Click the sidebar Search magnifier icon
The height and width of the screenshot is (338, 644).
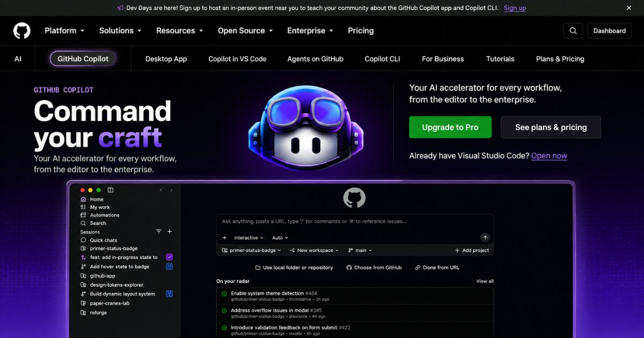click(x=83, y=223)
